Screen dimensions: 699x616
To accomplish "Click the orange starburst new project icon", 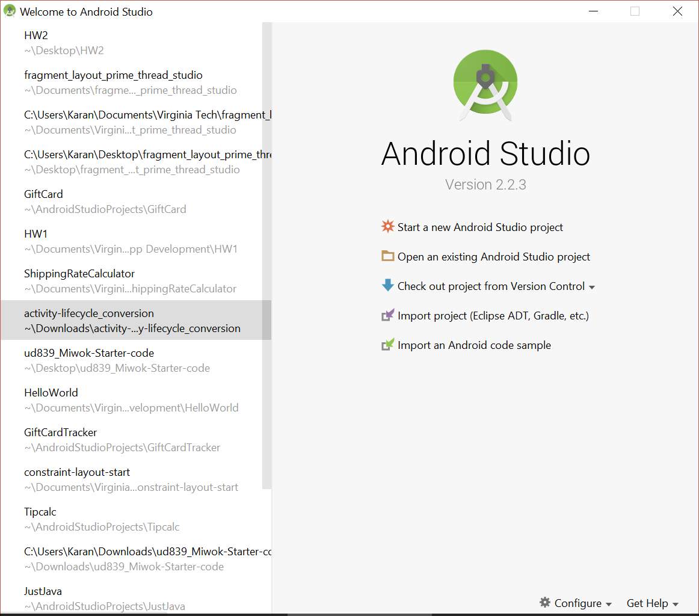I will [x=388, y=226].
